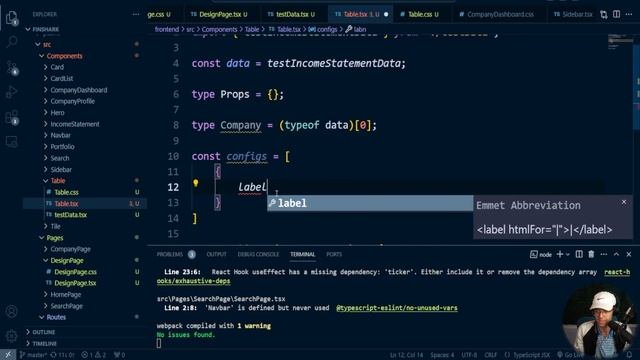Kill terminal with trash icon
This screenshot has width=640, height=360.
[x=591, y=254]
